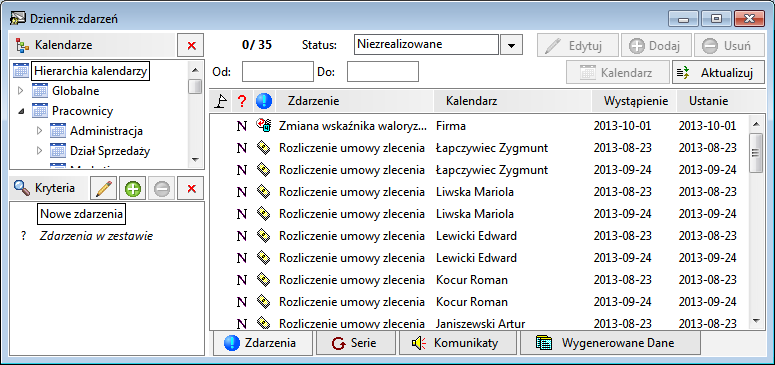Click the Usuń button

[729, 46]
